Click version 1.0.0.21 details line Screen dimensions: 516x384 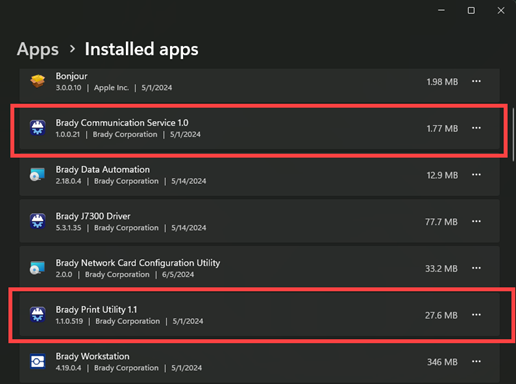(x=128, y=134)
